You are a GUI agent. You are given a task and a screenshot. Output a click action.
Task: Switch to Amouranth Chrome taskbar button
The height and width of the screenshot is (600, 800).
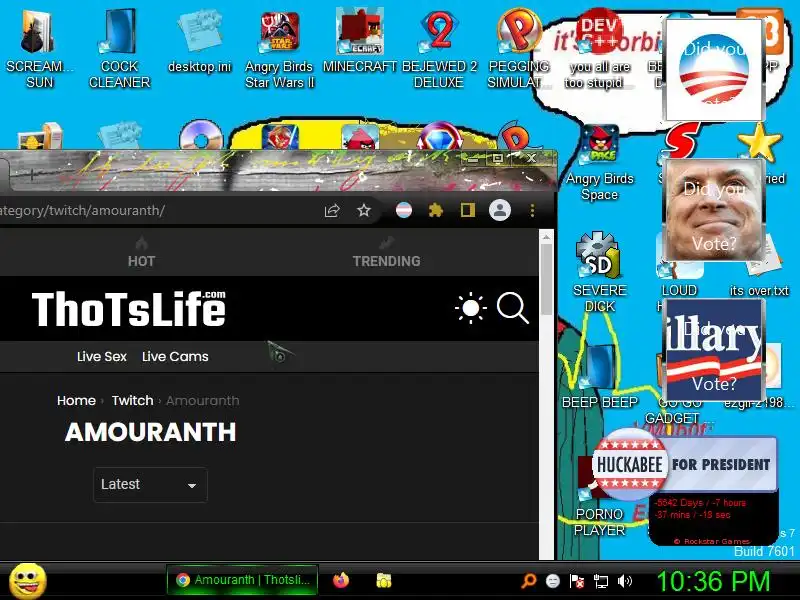click(x=242, y=580)
